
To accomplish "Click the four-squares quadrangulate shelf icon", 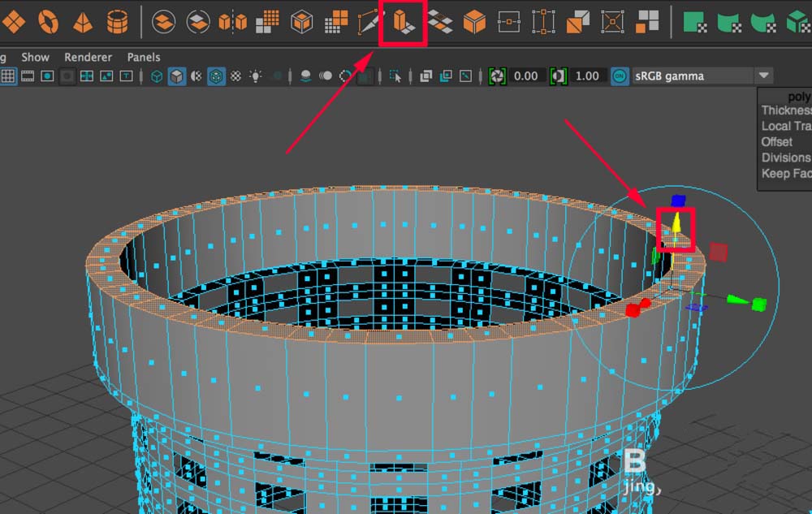I will [647, 22].
